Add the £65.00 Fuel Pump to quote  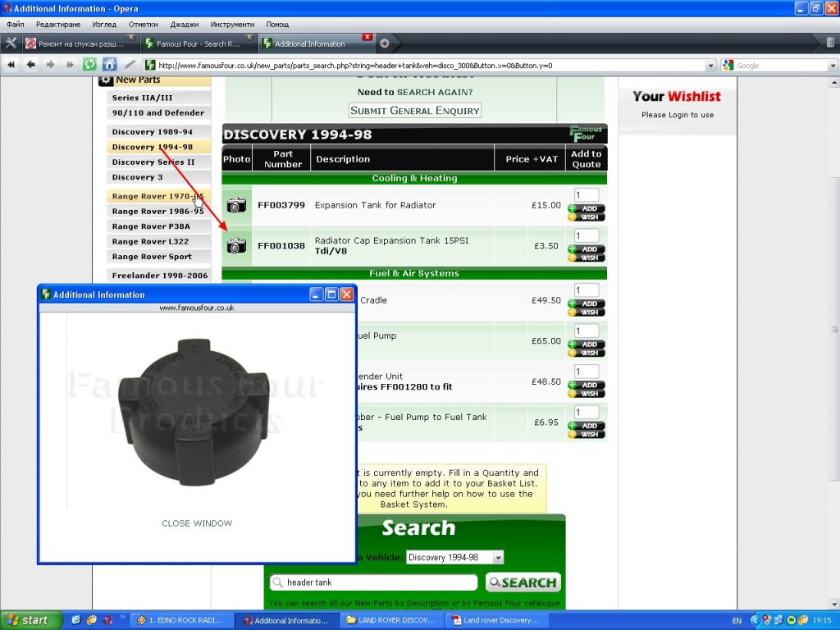click(586, 345)
